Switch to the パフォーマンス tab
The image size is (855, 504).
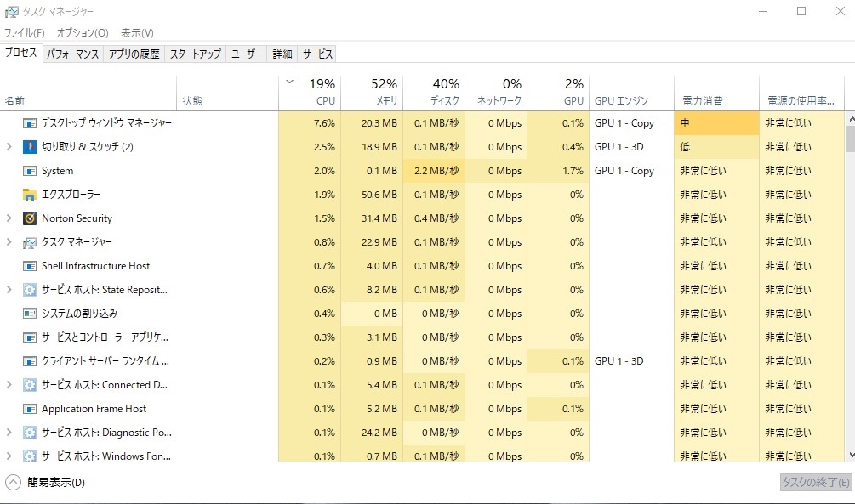pos(72,54)
